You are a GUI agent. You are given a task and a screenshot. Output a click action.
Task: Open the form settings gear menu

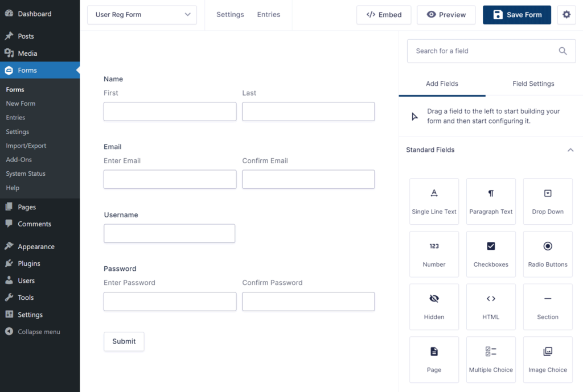(x=566, y=15)
